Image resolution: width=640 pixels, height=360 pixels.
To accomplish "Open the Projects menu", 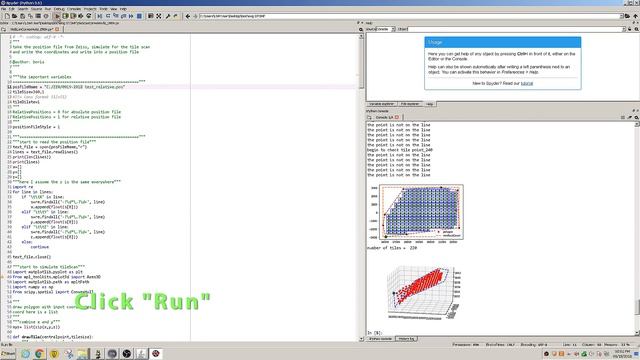I will pyautogui.click(x=90, y=9).
